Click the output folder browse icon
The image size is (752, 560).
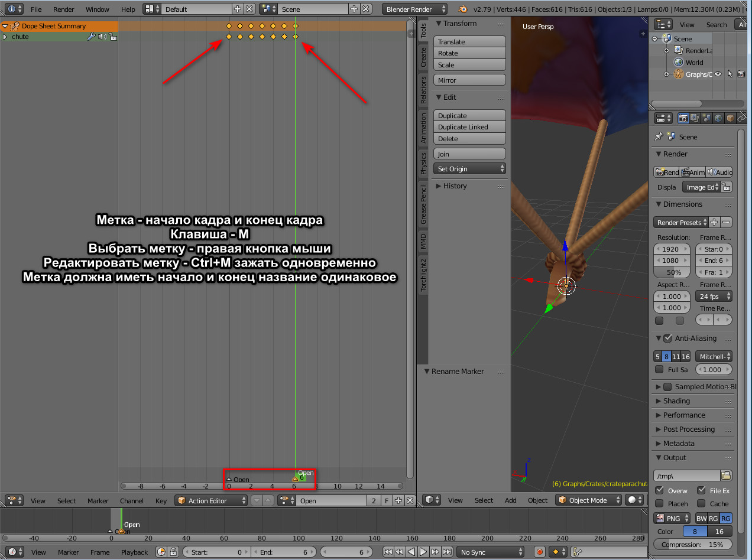727,476
